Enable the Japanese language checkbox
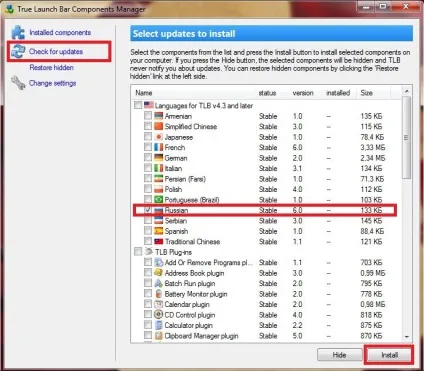This screenshot has width=424, height=371. click(148, 137)
